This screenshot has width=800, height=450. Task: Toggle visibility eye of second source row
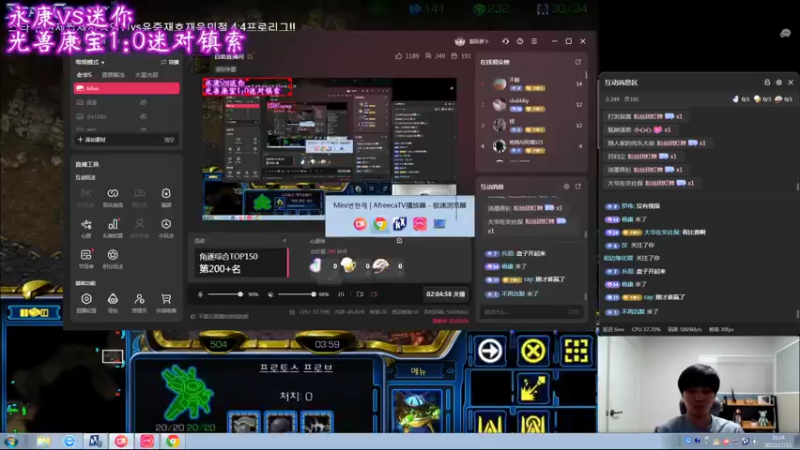pyautogui.click(x=143, y=103)
